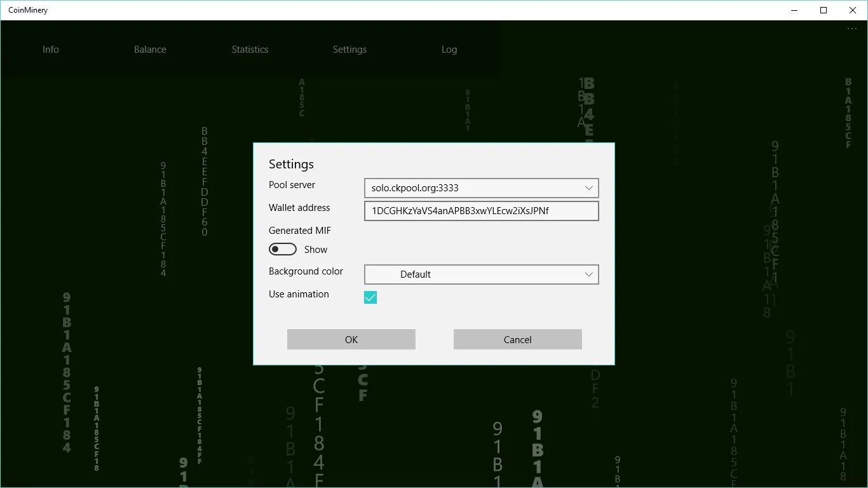Open the Balance tab

pos(150,49)
